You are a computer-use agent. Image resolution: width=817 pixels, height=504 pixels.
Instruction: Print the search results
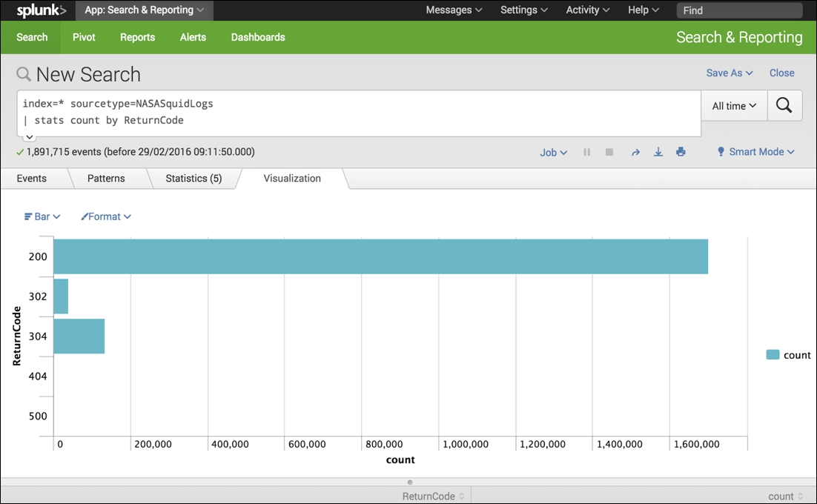coord(681,151)
